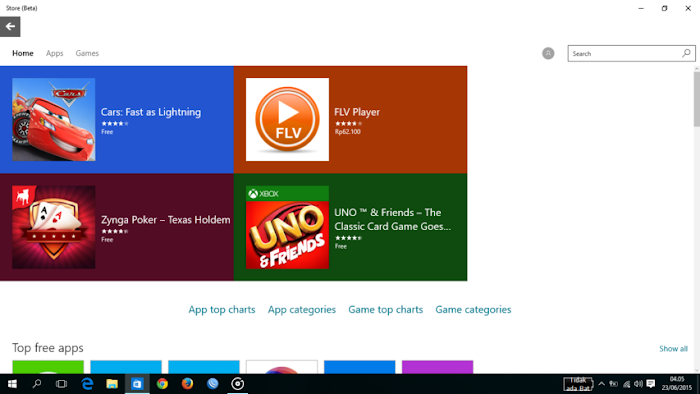Select UNO & Friends title text

[392, 219]
